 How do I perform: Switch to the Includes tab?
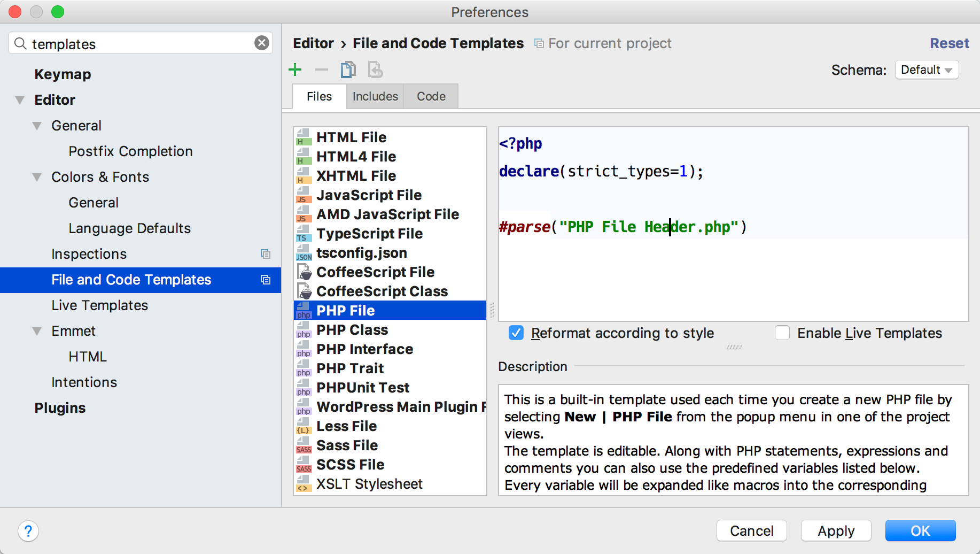tap(375, 96)
